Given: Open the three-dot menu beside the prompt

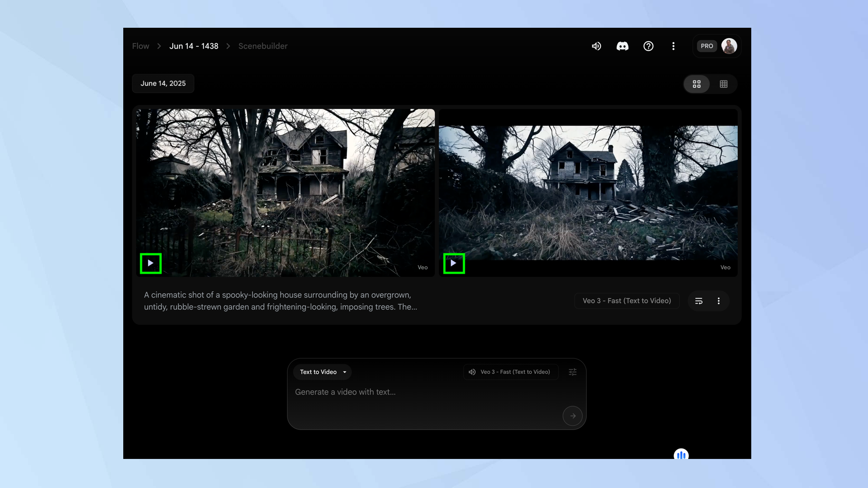Looking at the screenshot, I should point(718,301).
